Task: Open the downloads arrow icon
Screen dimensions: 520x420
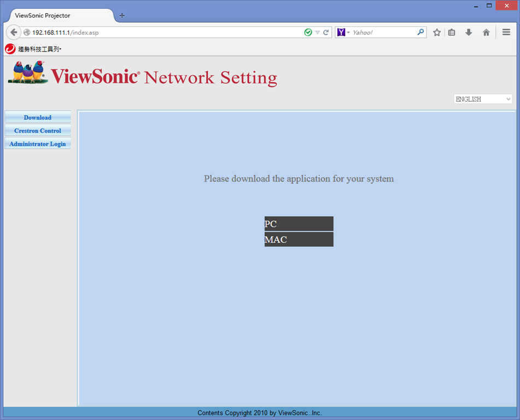Action: [x=469, y=32]
